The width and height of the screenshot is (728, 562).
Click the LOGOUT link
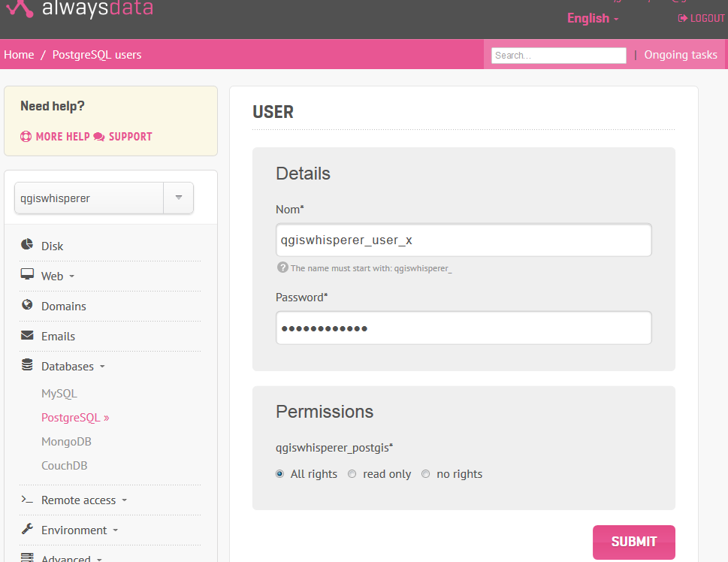tap(707, 19)
